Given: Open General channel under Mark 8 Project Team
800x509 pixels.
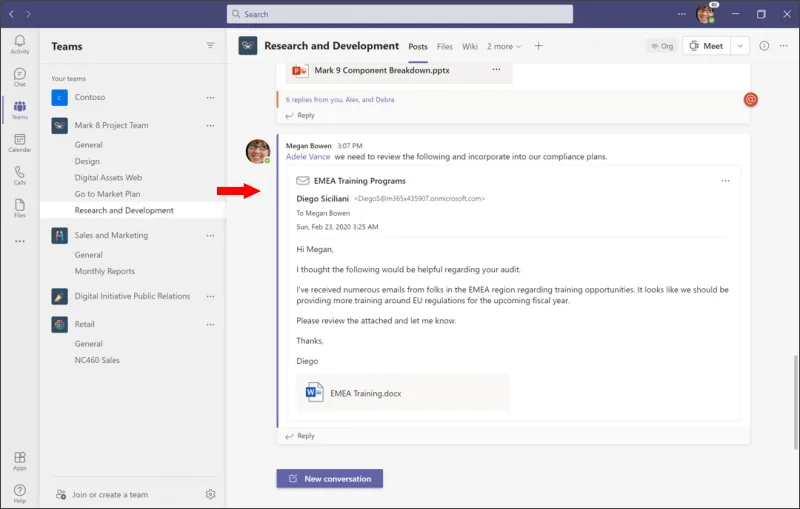Looking at the screenshot, I should 88,145.
